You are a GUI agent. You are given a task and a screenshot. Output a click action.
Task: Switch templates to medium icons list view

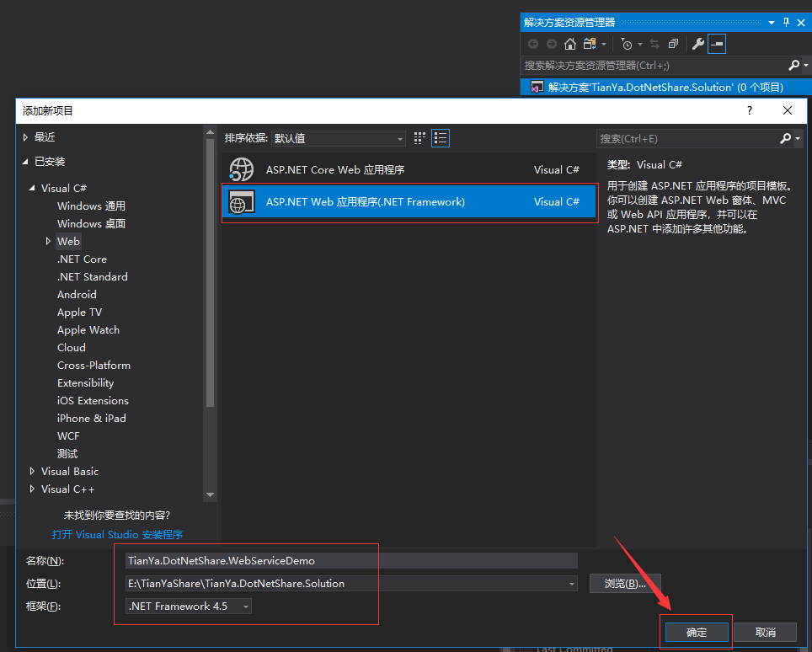pyautogui.click(x=441, y=138)
